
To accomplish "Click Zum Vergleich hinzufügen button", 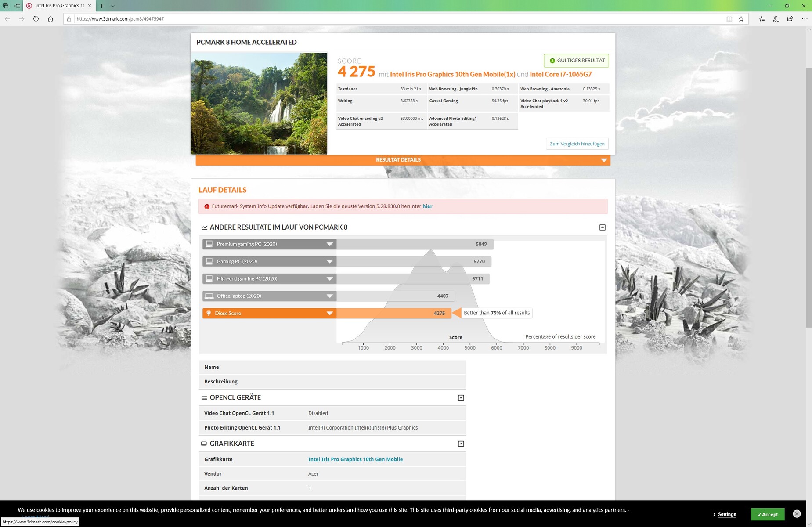I will 577,144.
